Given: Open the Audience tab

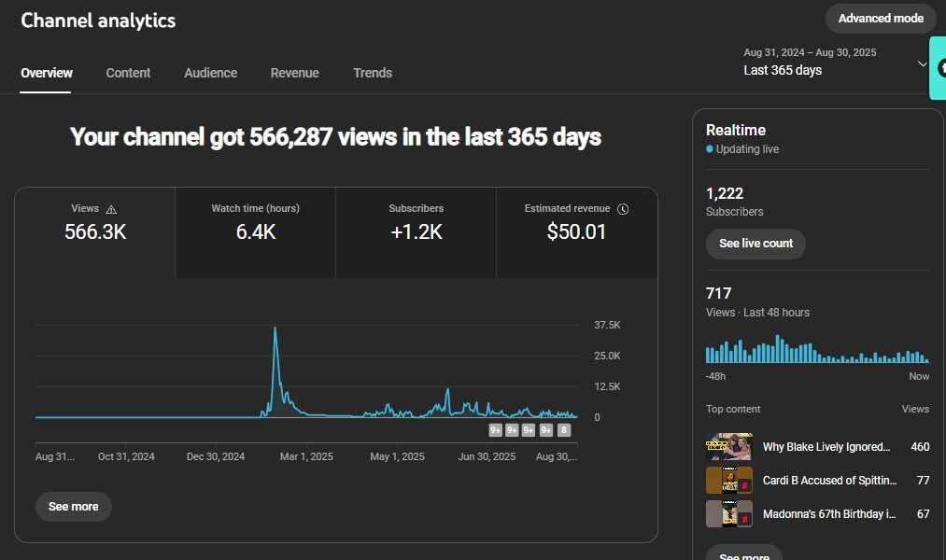Looking at the screenshot, I should pos(210,73).
